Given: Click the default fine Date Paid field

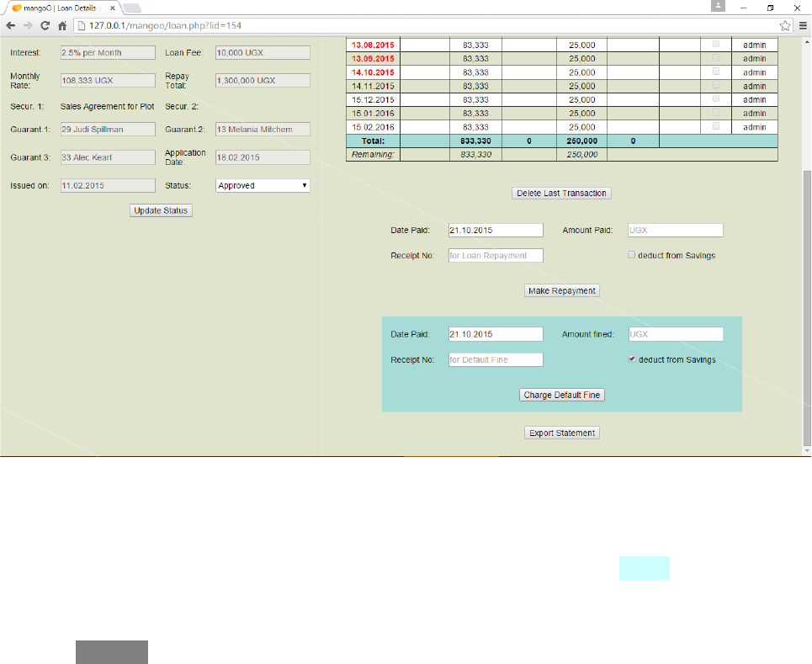Looking at the screenshot, I should click(x=496, y=334).
